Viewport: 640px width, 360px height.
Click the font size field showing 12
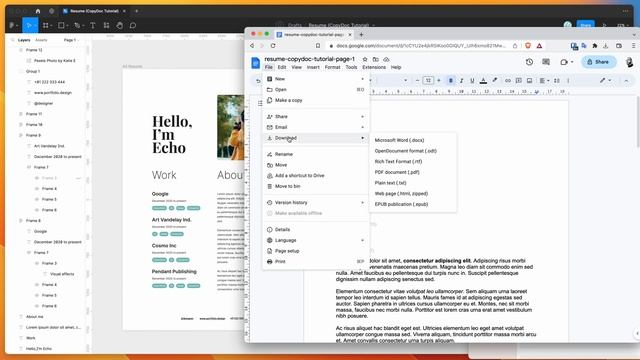(x=428, y=81)
